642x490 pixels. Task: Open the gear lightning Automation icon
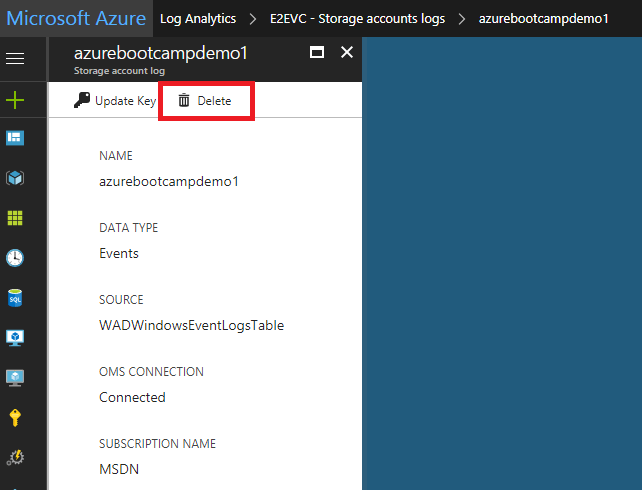click(x=15, y=457)
